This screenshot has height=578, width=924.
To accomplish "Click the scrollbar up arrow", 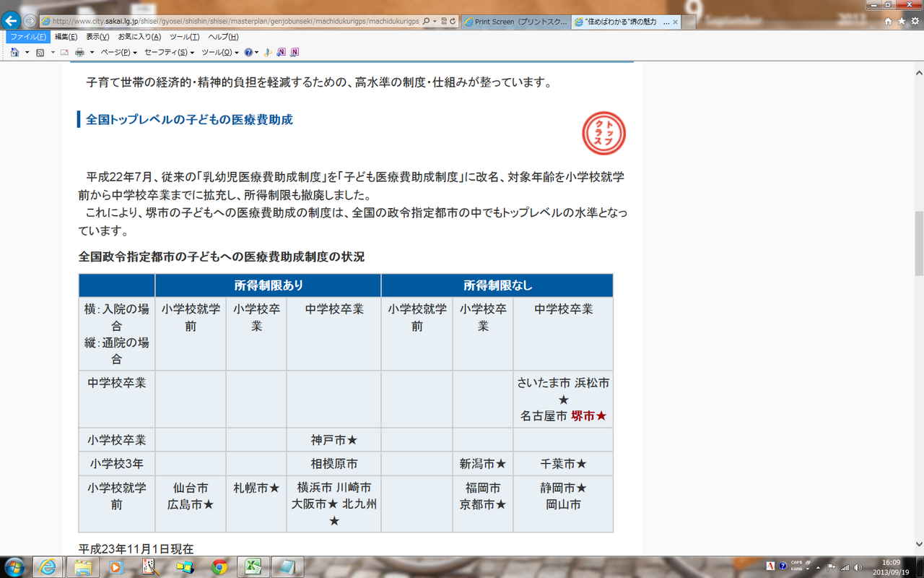I will click(x=918, y=73).
